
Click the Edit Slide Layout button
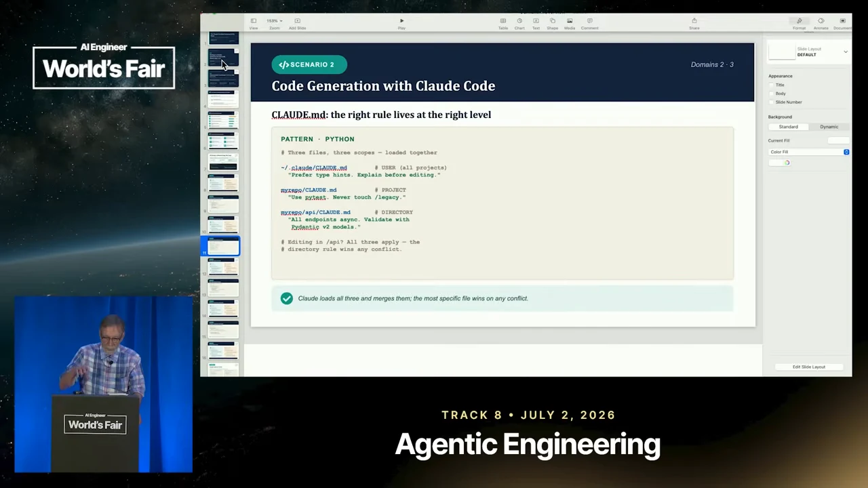[809, 367]
